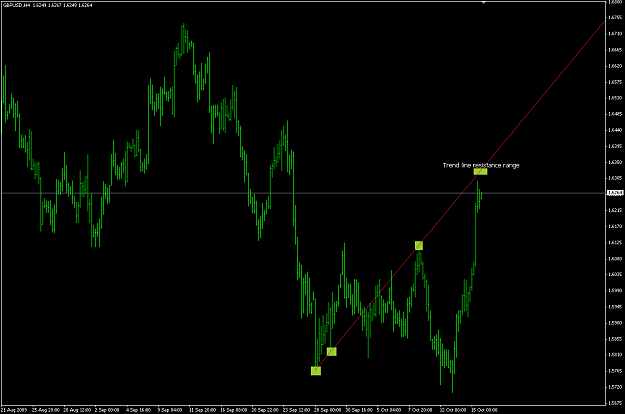Screen dimensions: 625x414
Task: Click the "7 Oct 20:00" time axis label
Action: pos(420,410)
